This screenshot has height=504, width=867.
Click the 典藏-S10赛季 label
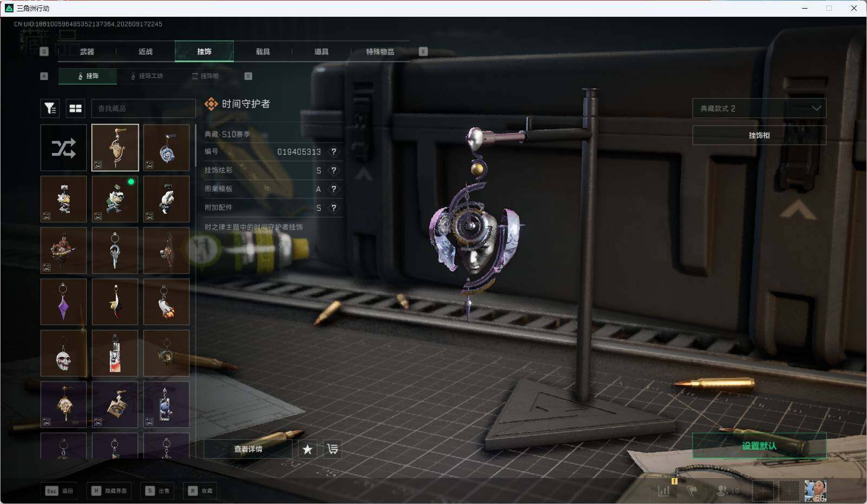point(227,134)
